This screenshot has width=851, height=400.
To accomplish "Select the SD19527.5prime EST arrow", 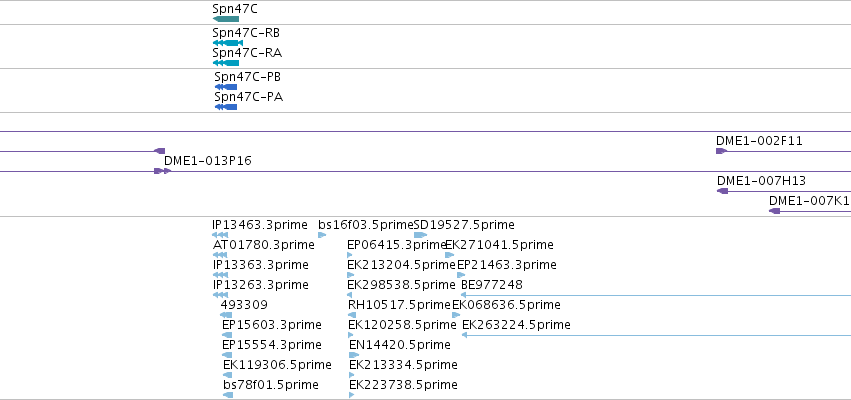I will tap(421, 235).
